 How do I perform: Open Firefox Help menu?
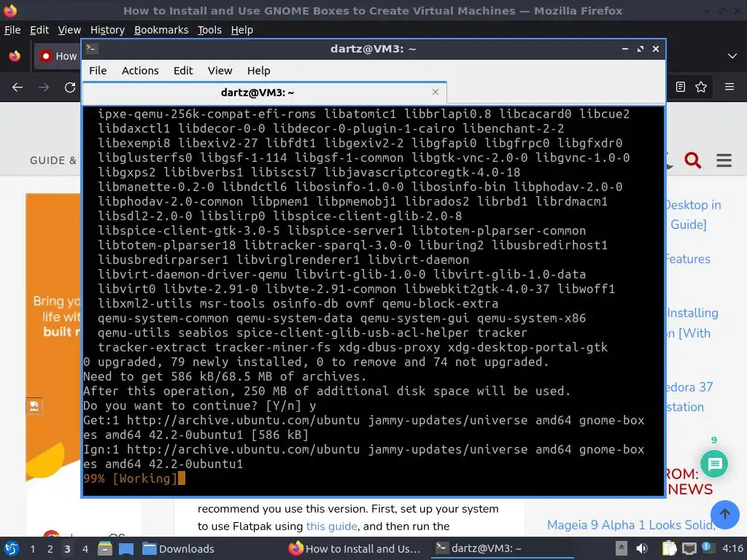click(242, 30)
